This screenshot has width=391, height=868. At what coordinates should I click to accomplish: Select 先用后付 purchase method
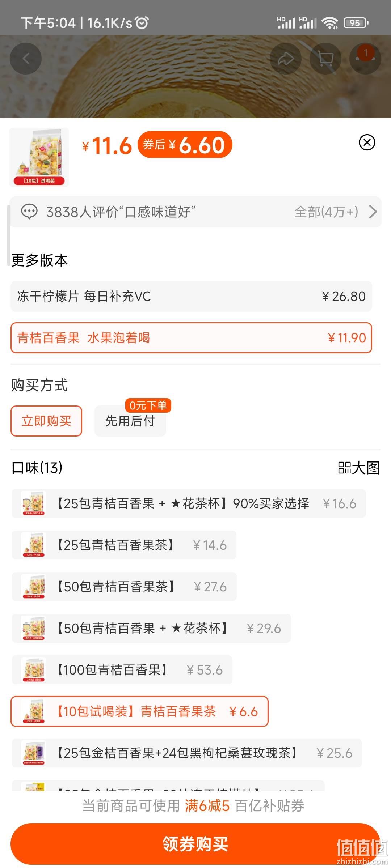[130, 421]
